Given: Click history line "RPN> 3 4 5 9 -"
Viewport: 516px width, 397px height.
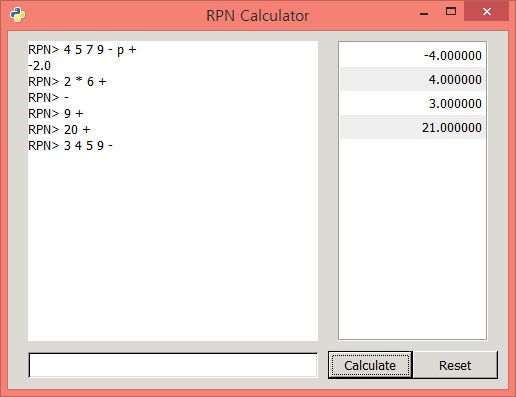Looking at the screenshot, I should [x=70, y=146].
